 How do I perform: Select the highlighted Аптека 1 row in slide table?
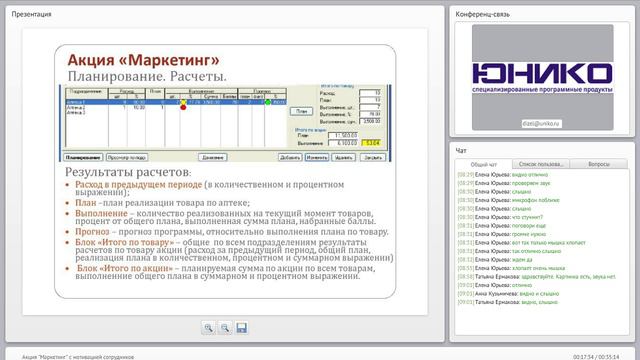click(x=176, y=102)
